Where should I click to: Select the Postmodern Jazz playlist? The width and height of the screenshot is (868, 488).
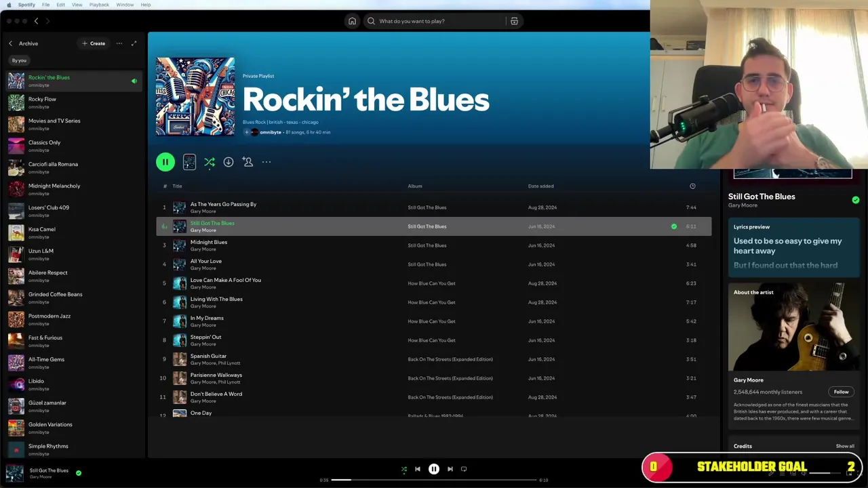75,319
